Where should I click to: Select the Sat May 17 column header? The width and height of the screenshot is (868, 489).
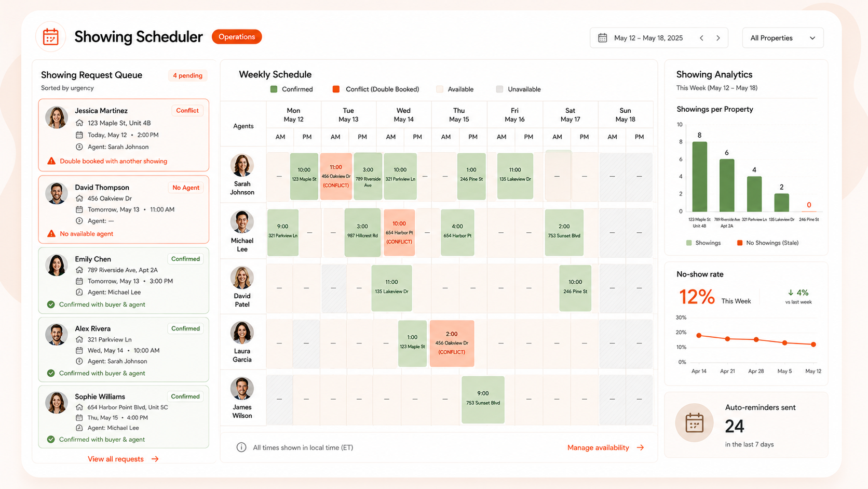click(570, 115)
